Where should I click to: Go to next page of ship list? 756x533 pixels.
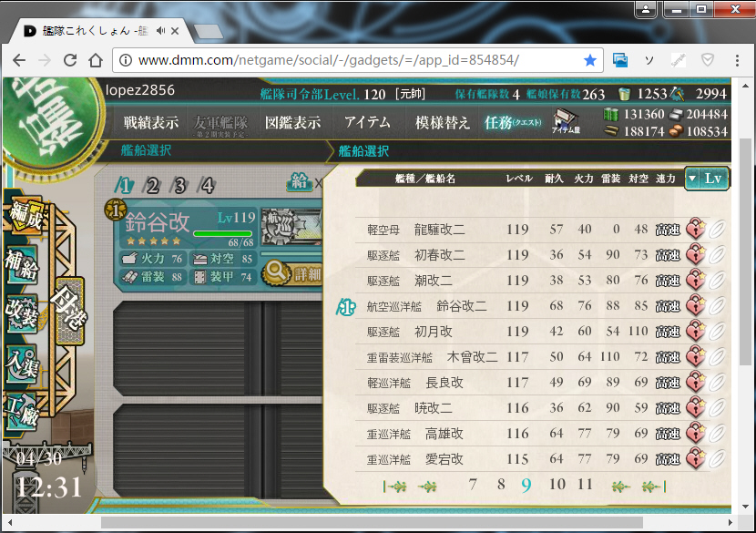click(620, 487)
